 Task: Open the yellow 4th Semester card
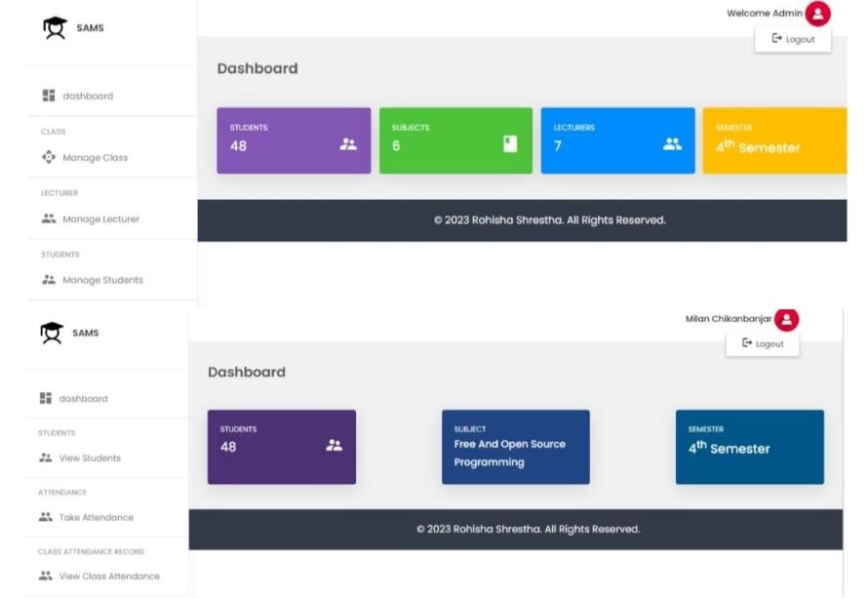coord(774,140)
